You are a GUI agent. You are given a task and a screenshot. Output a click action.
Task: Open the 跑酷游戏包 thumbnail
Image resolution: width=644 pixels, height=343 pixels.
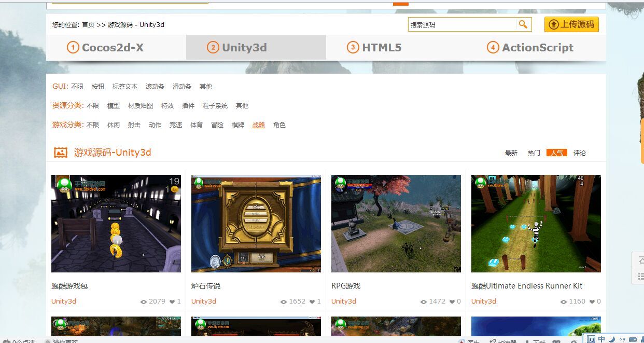(x=116, y=224)
